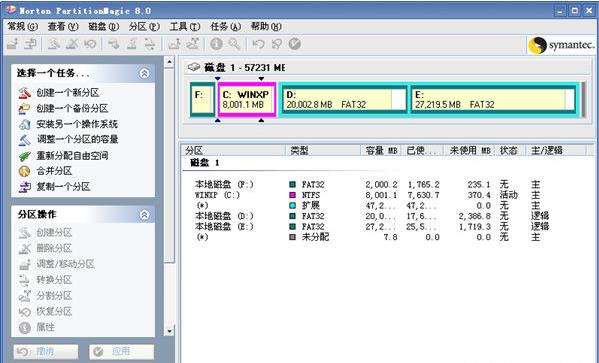Click the icon beside 安装另一个操作系统
Viewport: 599px width, 363px height.
(24, 124)
